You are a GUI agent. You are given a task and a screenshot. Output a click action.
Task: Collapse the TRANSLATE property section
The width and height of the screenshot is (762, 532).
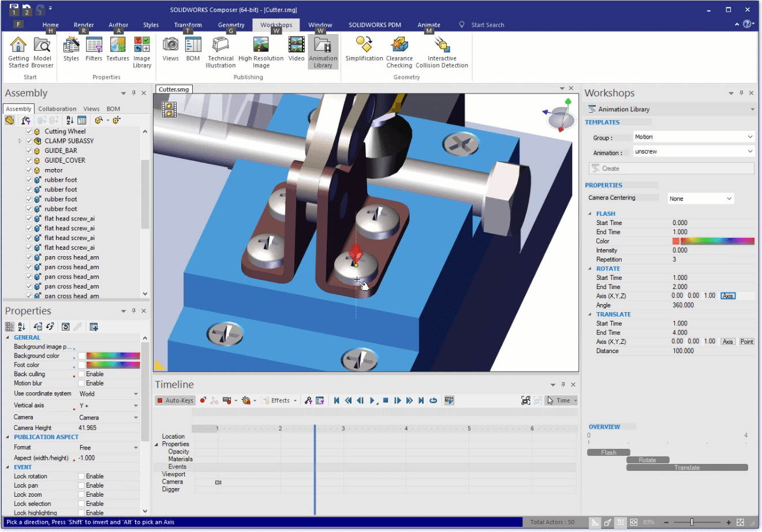coord(590,314)
